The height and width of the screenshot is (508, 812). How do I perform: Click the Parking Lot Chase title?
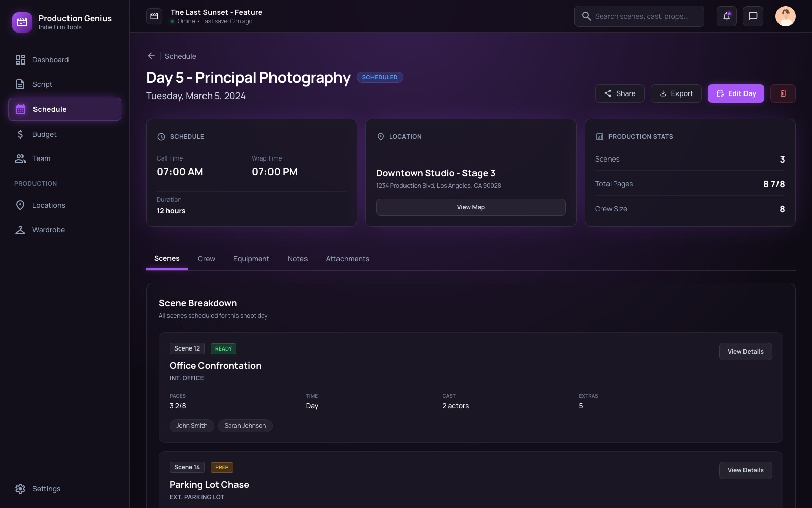[209, 485]
